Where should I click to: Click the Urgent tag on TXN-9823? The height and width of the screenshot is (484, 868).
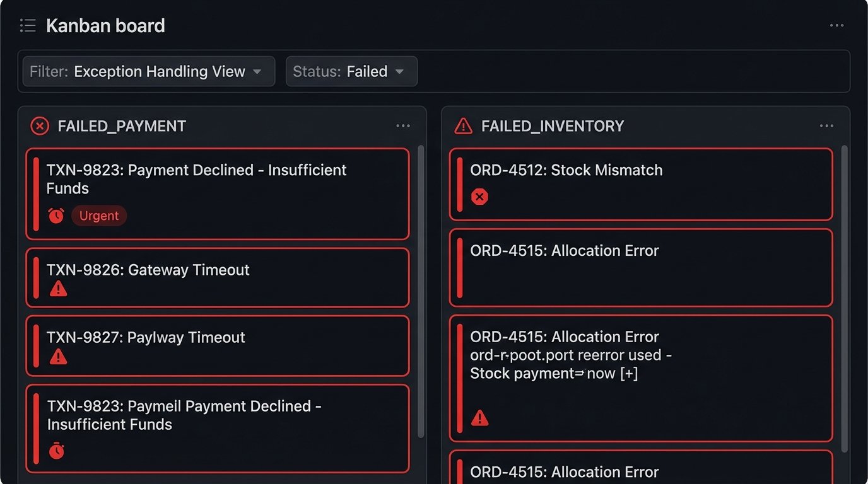(99, 216)
